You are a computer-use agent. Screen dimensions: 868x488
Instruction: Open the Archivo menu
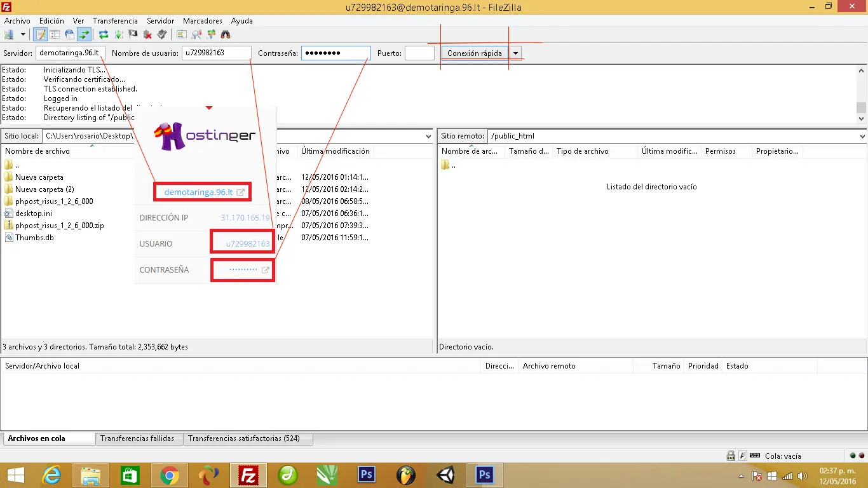point(17,21)
